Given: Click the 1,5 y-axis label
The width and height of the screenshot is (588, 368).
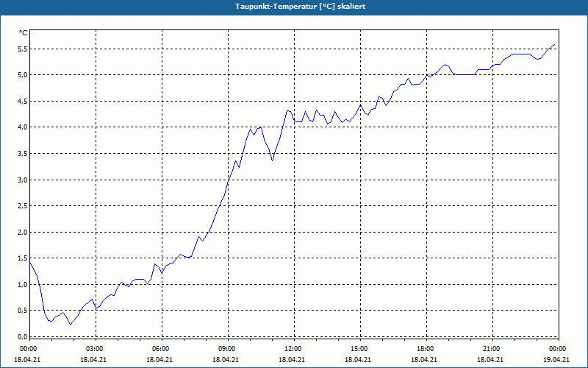Looking at the screenshot, I should [x=23, y=258].
